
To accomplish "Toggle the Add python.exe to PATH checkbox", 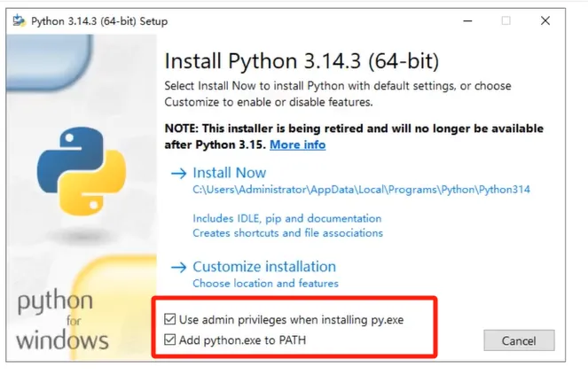I will point(170,340).
